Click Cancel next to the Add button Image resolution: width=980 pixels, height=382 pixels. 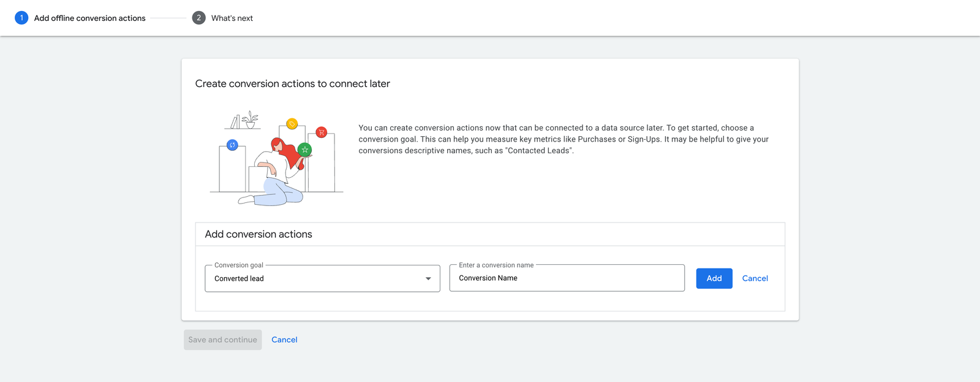tap(755, 278)
